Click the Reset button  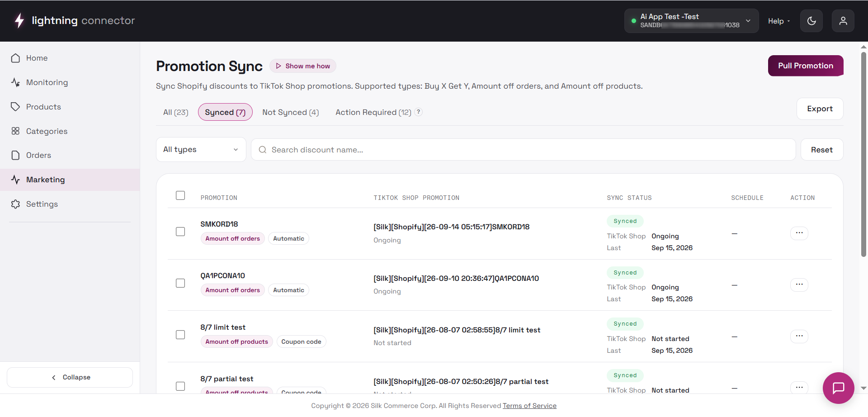point(821,150)
